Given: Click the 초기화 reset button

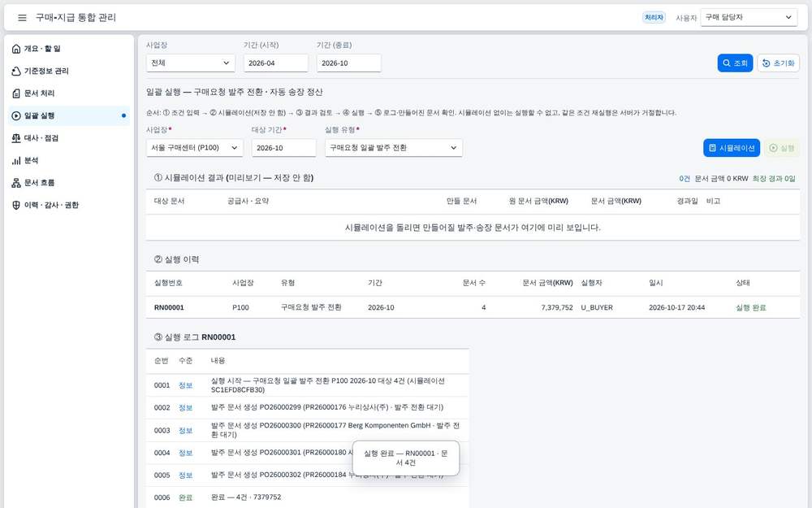Looking at the screenshot, I should click(779, 63).
